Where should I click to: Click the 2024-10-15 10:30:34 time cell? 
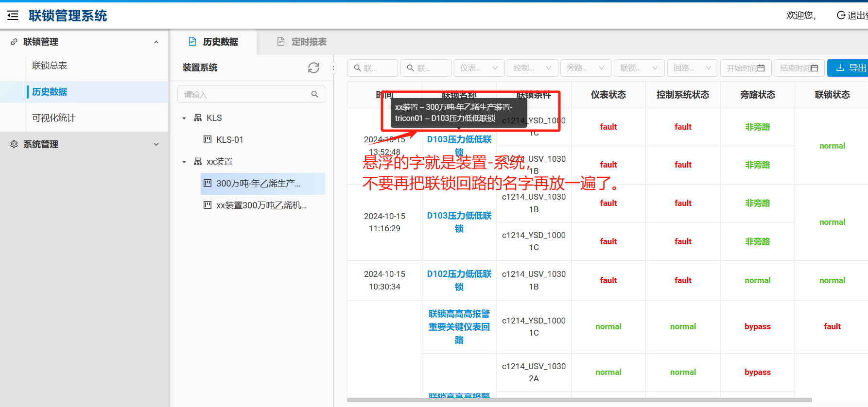[x=384, y=280]
